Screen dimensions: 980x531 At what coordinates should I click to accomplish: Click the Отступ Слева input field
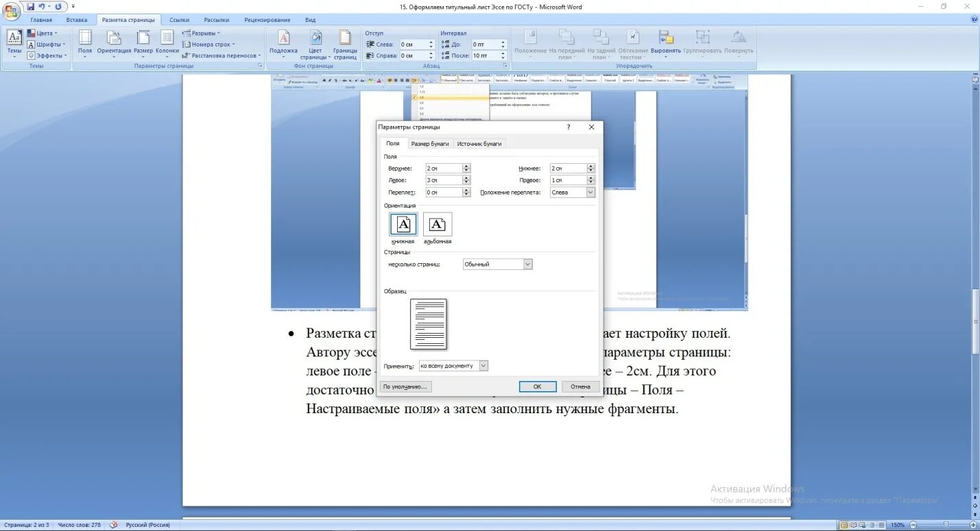pos(414,45)
